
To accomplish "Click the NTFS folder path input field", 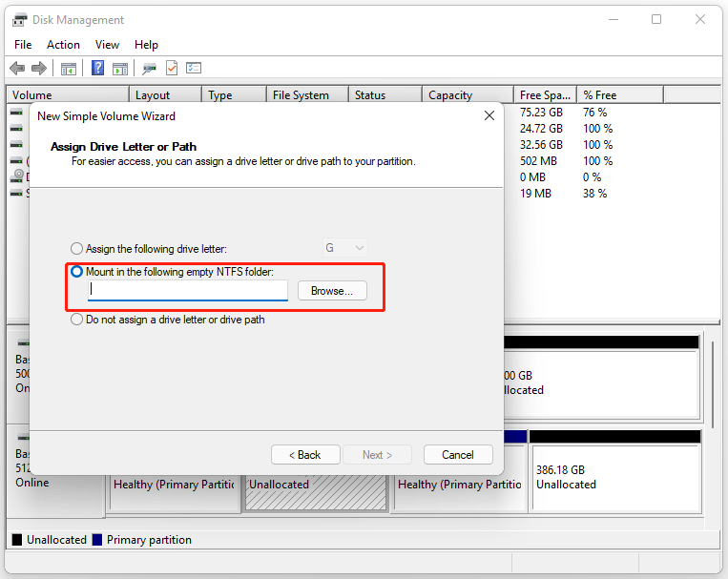I will [188, 290].
